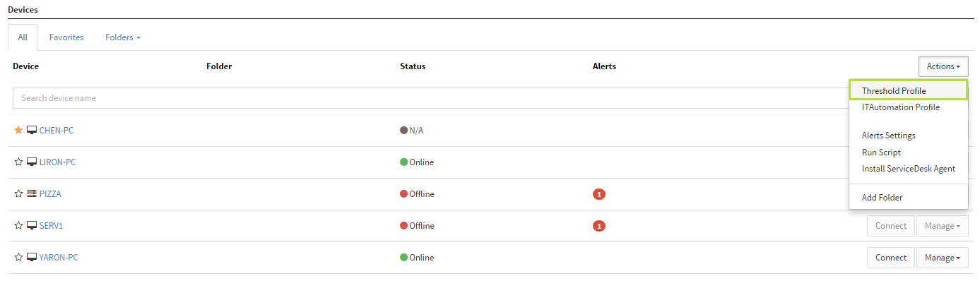Open the LIRON-PC device link
Viewport: 980px width, 281px height.
pos(58,162)
